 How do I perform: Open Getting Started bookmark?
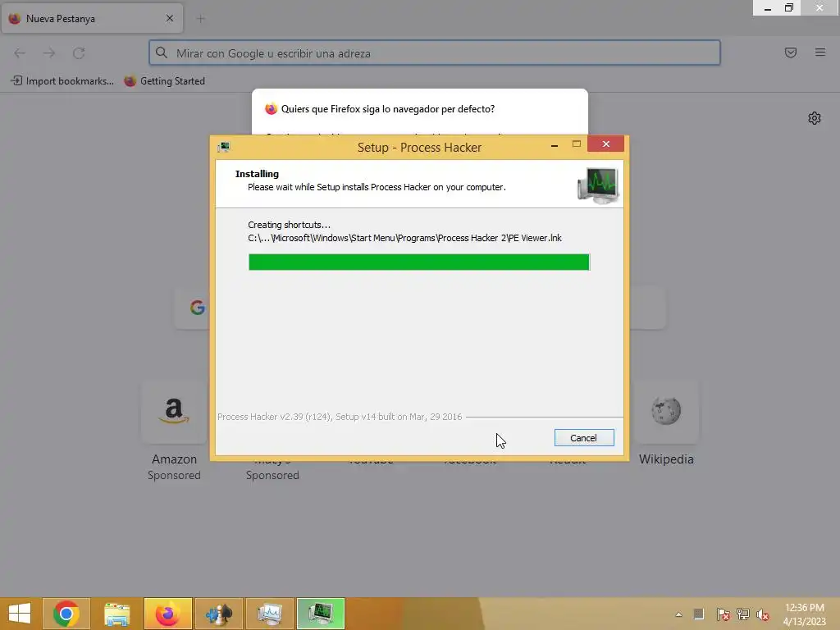(x=164, y=81)
